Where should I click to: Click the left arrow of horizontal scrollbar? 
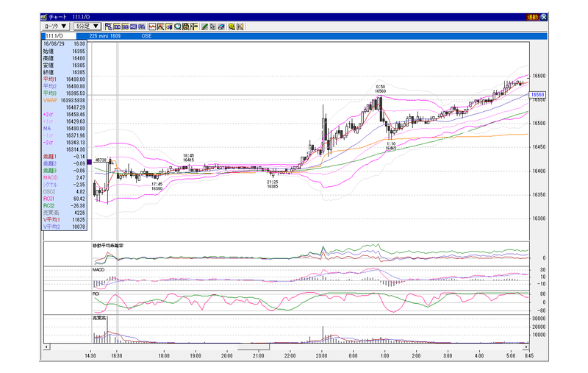[x=46, y=347]
